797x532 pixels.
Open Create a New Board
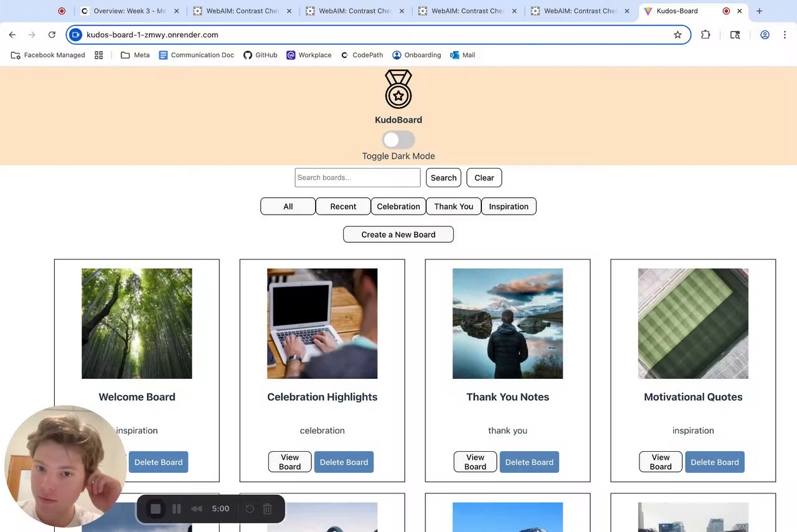398,235
